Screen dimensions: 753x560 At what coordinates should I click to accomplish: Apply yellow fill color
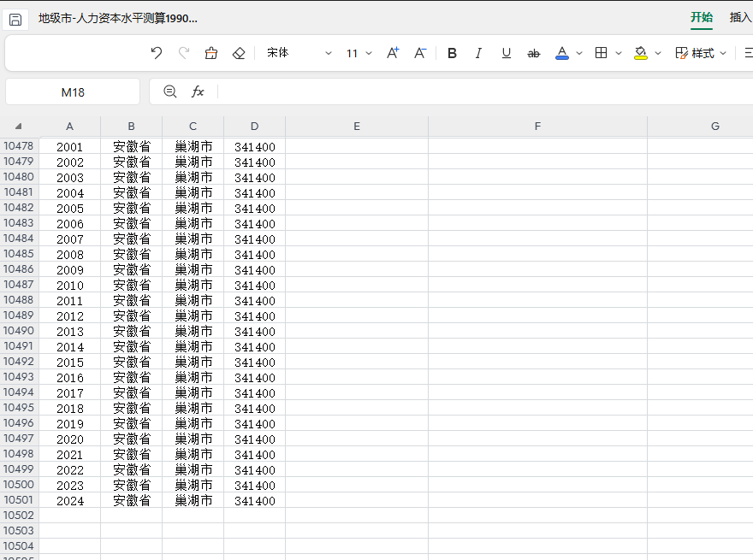[x=641, y=53]
